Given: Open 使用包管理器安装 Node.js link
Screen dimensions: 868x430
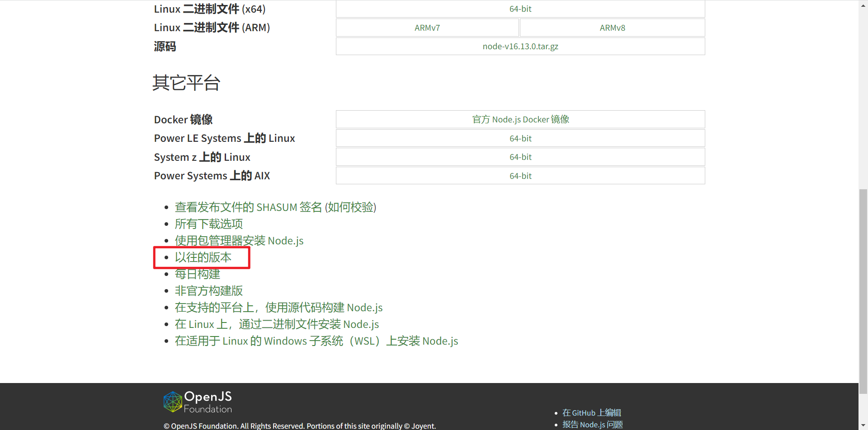Looking at the screenshot, I should click(239, 241).
